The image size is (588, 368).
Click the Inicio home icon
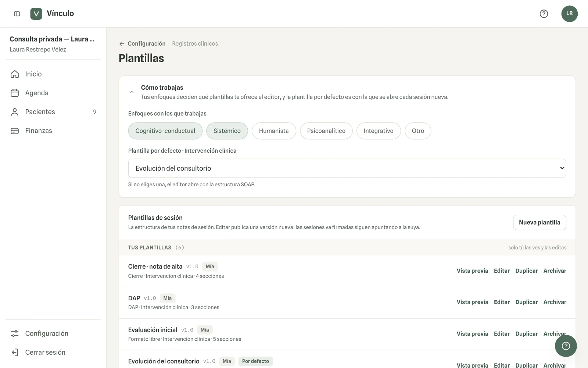[15, 74]
